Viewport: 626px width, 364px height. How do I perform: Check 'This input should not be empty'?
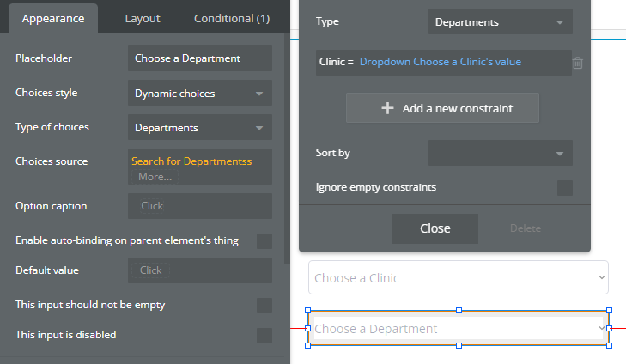(x=264, y=306)
